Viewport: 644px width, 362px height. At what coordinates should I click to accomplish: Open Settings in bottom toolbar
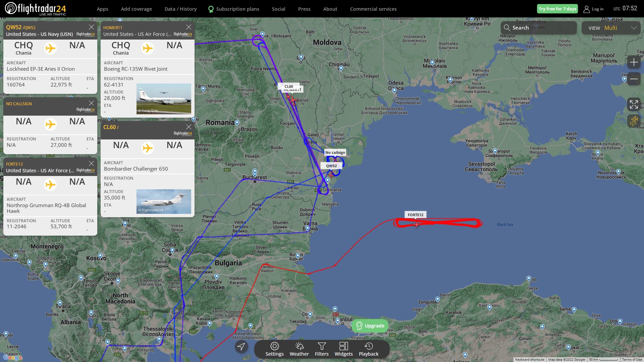274,349
